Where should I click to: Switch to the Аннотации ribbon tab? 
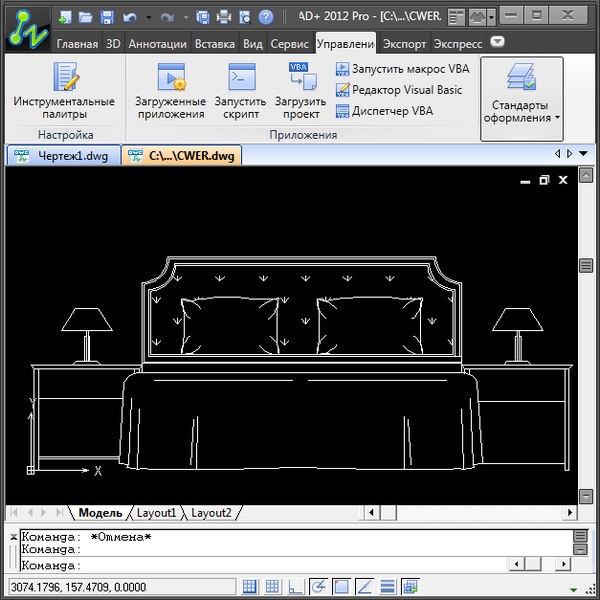[x=157, y=44]
